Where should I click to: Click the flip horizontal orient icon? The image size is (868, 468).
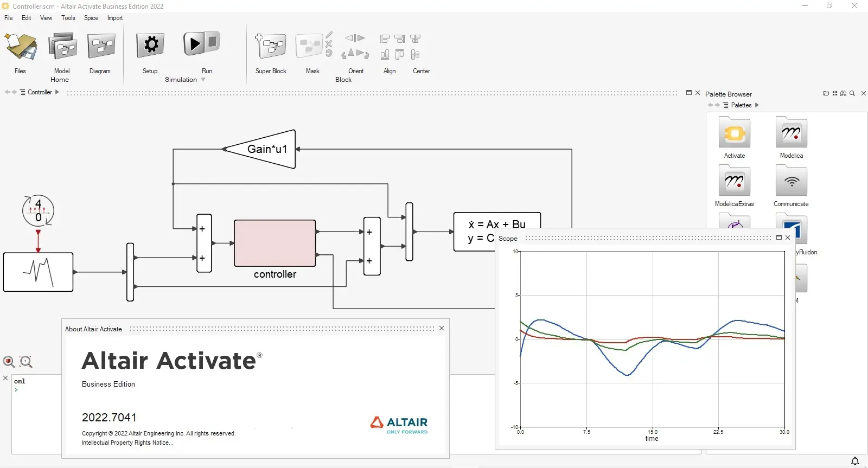click(x=355, y=38)
